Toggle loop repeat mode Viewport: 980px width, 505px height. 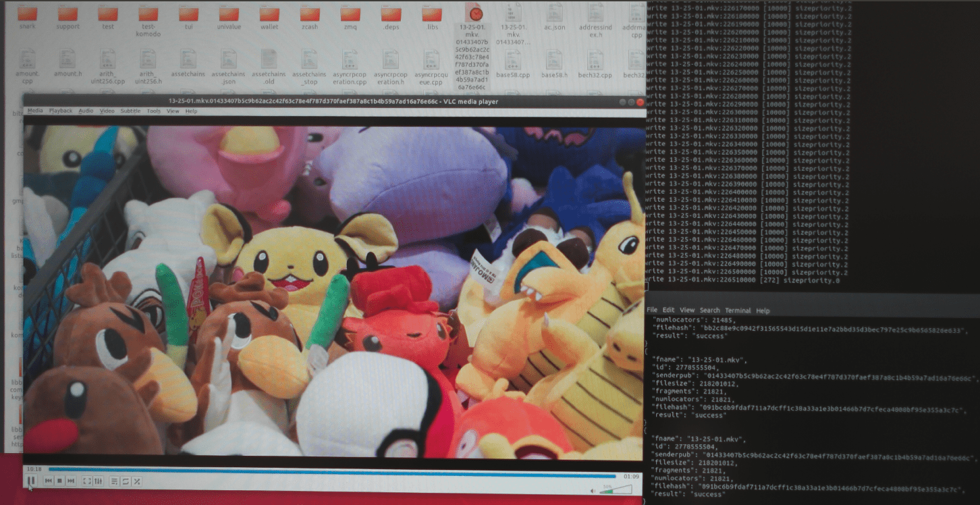125,481
